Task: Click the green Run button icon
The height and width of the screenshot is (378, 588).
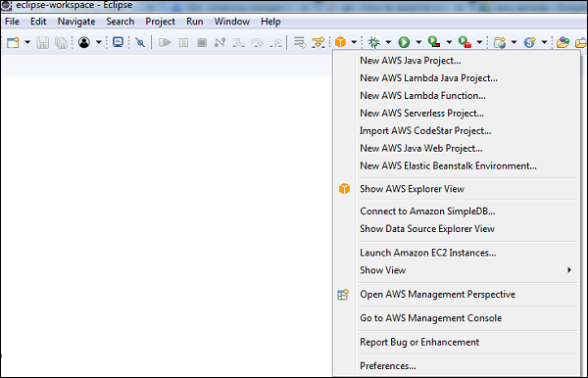Action: [x=404, y=42]
